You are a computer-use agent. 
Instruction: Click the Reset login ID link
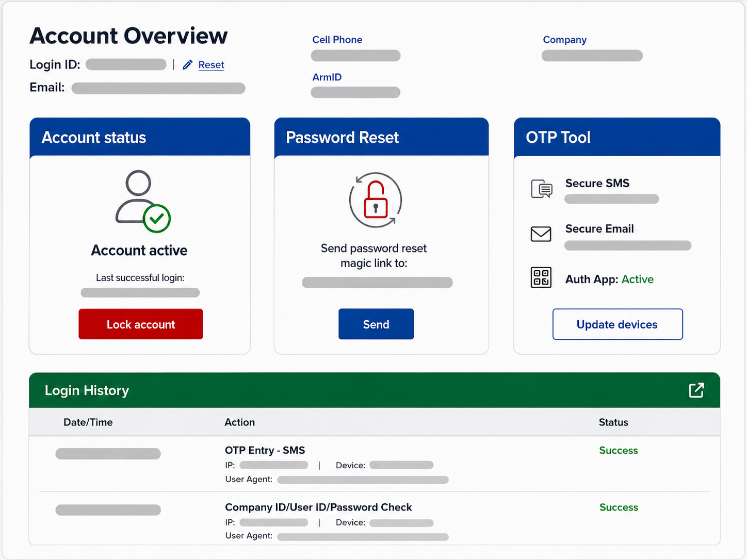pos(212,65)
